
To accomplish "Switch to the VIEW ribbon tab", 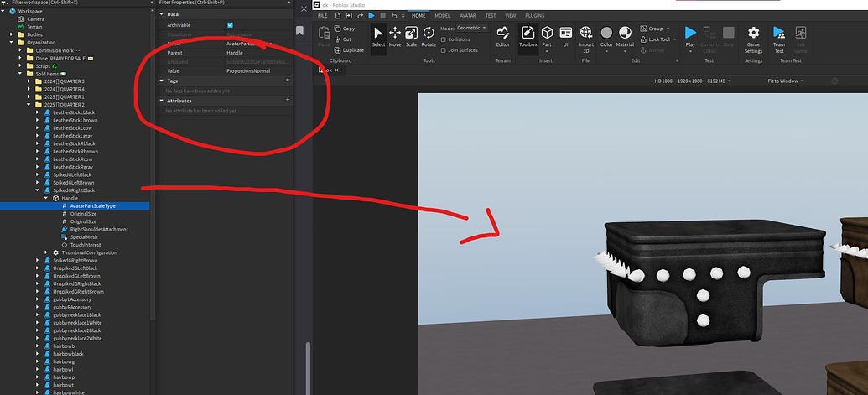I will pos(511,15).
